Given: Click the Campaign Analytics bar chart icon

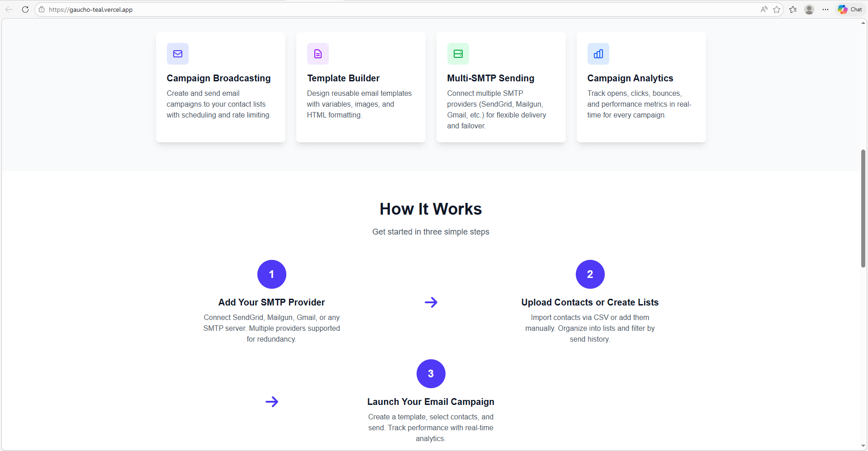Looking at the screenshot, I should pos(598,53).
